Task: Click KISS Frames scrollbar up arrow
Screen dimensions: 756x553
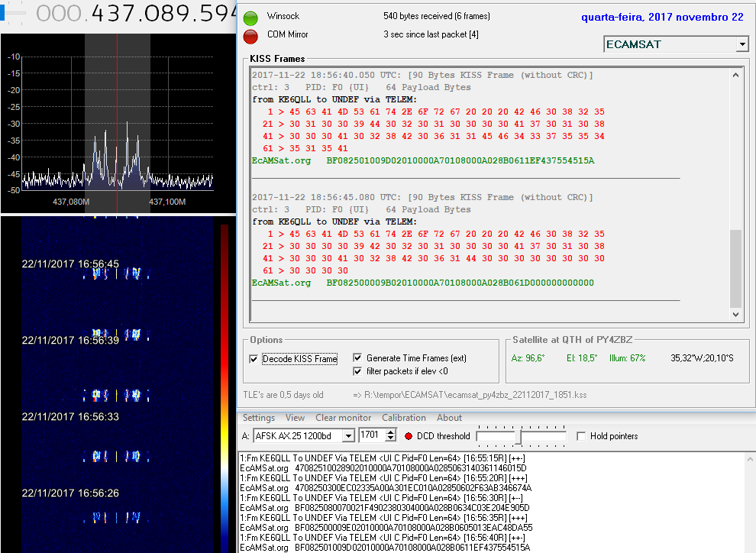Action: coord(735,75)
